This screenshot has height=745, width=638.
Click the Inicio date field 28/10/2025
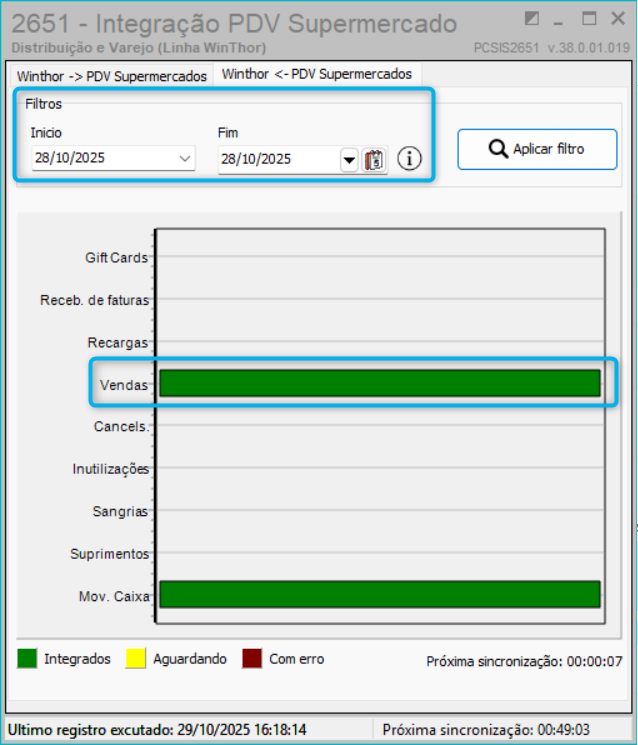coord(113,158)
